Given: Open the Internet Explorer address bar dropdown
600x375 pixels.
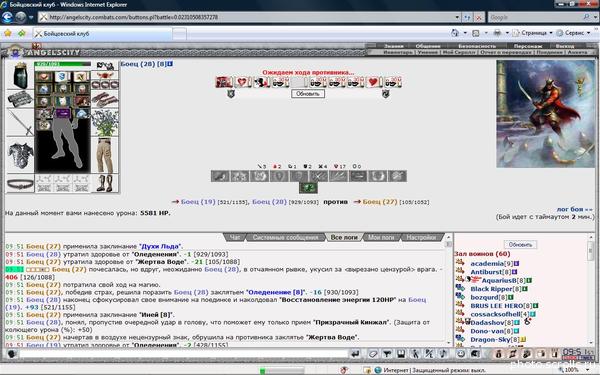Looking at the screenshot, I should 457,17.
